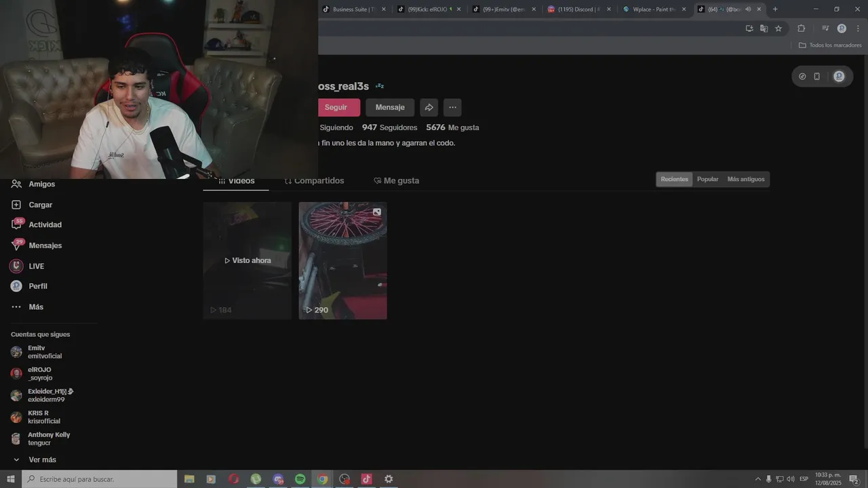Select the Popular sort option
Viewport: 868px width, 488px height.
pos(707,179)
